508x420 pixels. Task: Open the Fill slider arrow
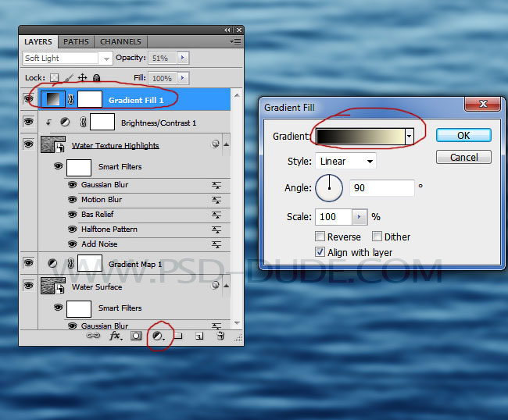(x=183, y=78)
